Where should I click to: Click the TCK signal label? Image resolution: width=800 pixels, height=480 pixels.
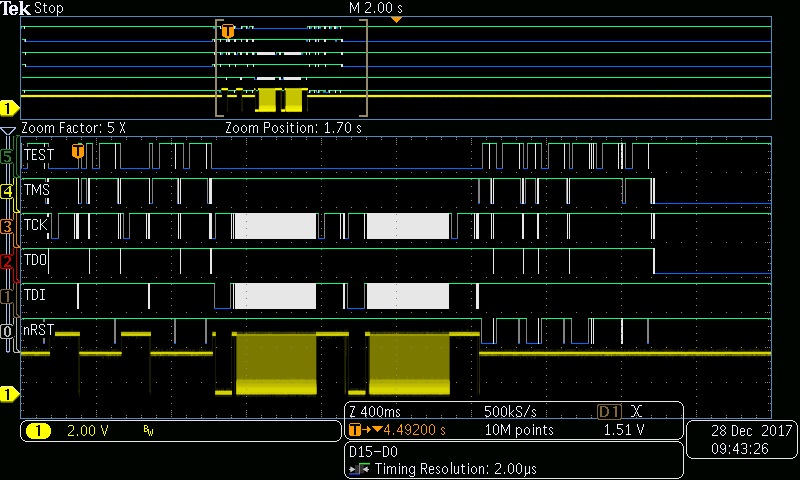(37, 226)
